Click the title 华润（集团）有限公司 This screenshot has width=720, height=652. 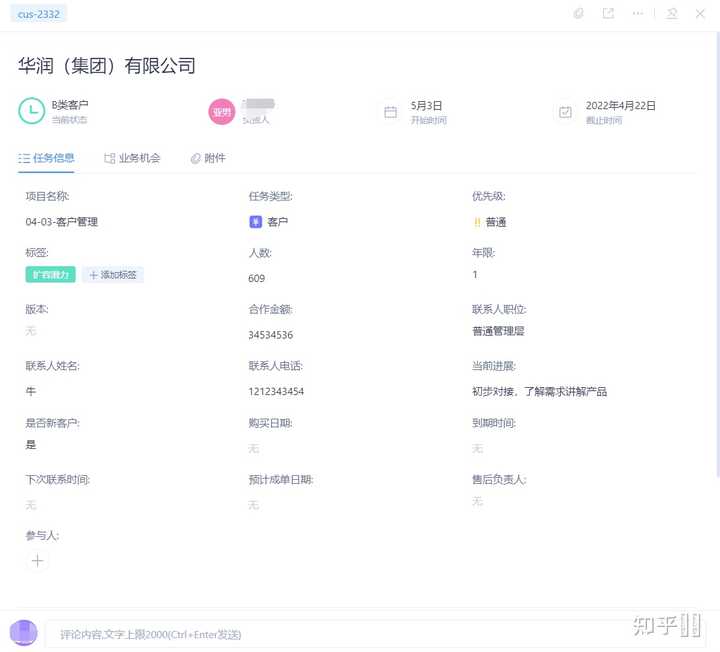pyautogui.click(x=107, y=66)
